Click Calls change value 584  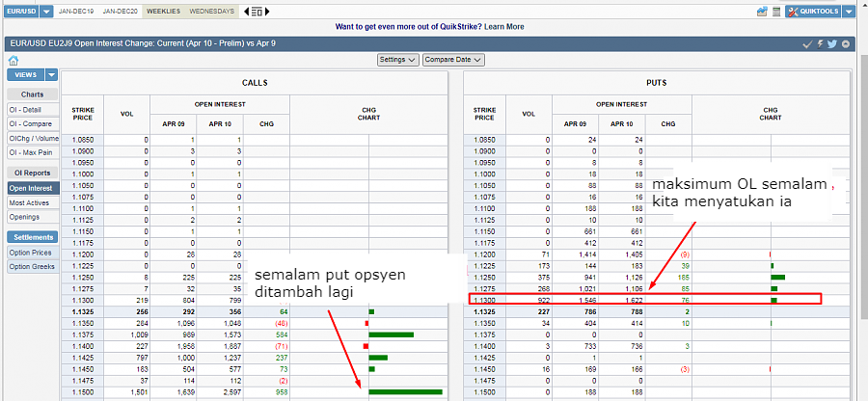[282, 334]
